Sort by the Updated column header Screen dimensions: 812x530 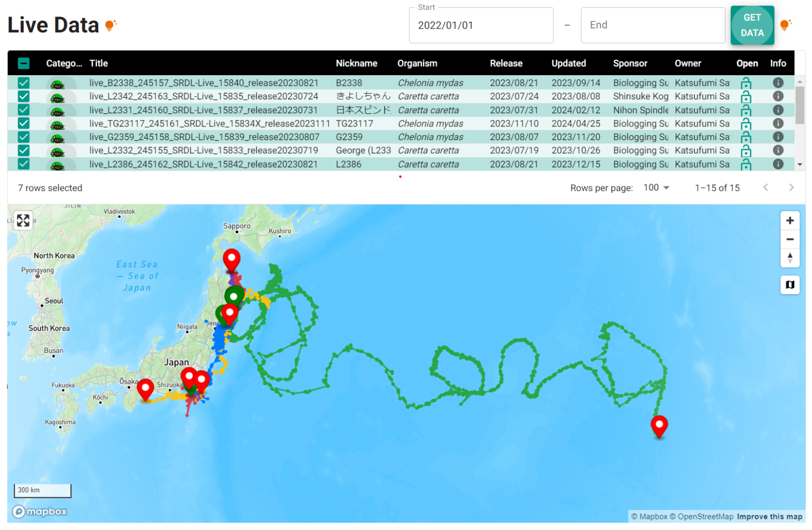[x=569, y=63]
